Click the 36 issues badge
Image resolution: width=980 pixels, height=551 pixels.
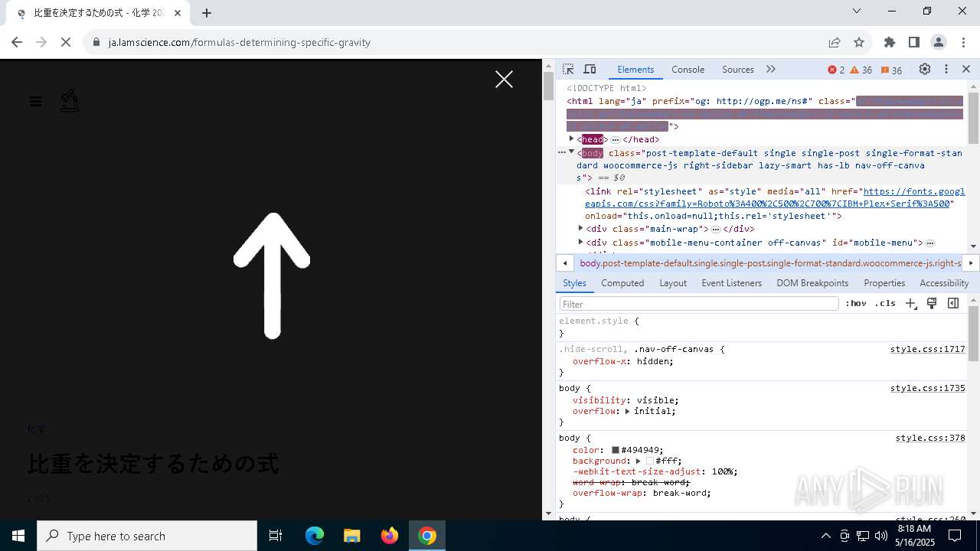891,70
